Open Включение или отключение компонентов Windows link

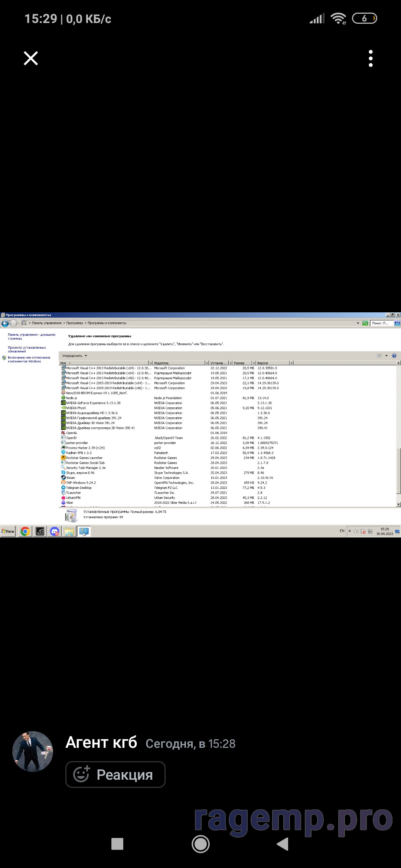tap(29, 359)
